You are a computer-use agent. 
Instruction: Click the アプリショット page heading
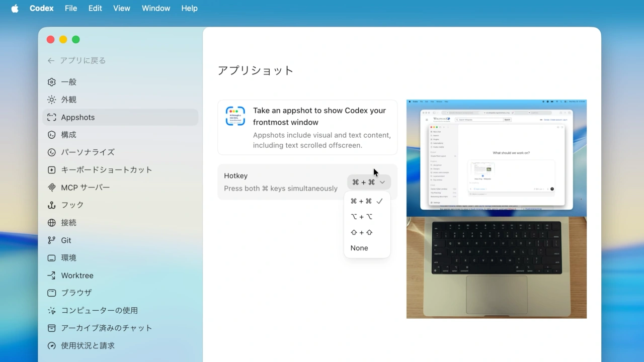tap(256, 70)
